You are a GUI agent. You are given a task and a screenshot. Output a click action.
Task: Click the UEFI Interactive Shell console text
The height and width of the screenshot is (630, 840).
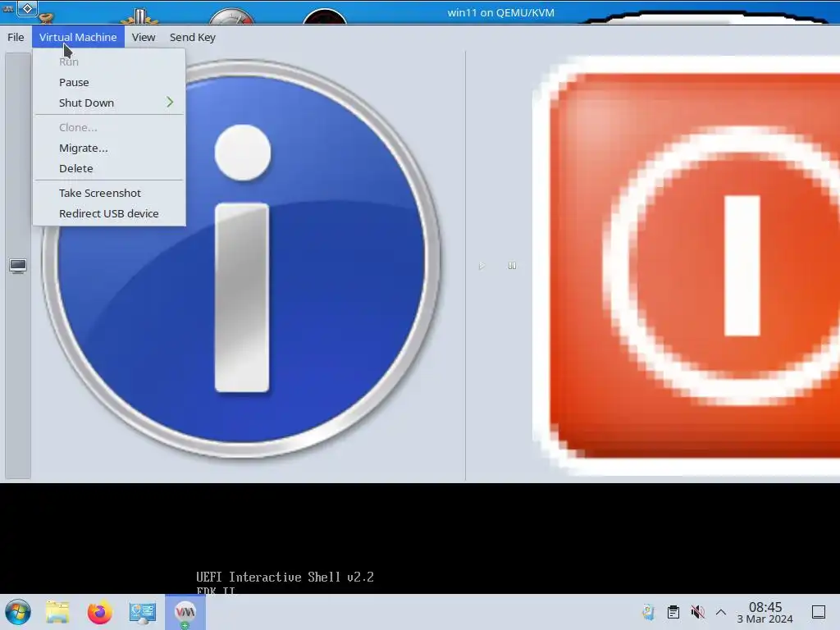tap(285, 577)
